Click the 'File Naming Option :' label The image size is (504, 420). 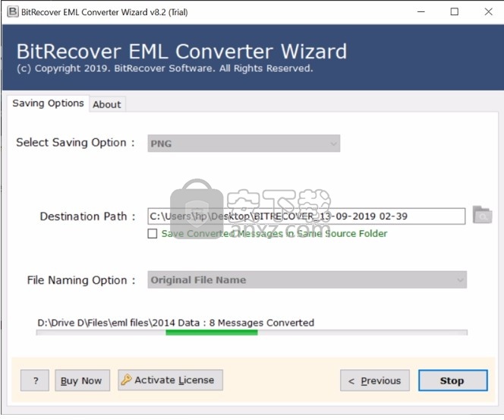click(x=81, y=280)
